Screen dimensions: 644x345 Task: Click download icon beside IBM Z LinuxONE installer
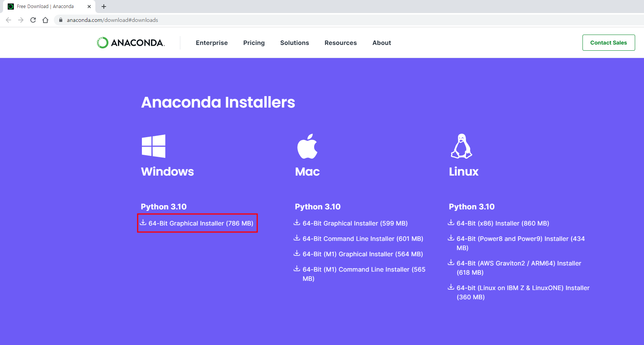click(451, 287)
